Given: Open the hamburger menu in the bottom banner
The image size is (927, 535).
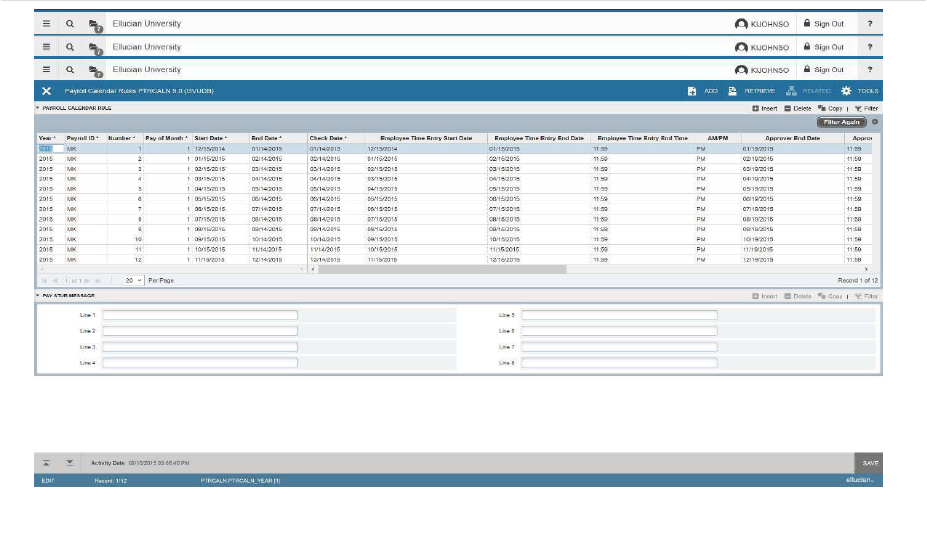Looking at the screenshot, I should pos(46,70).
